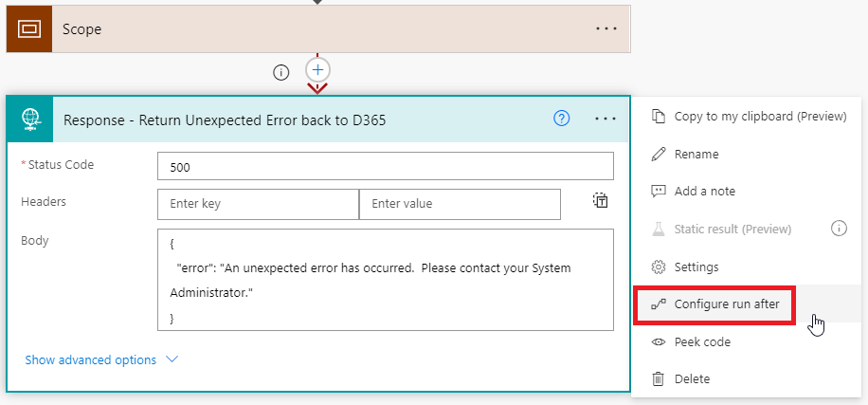Click the Scope action icon
Image resolution: width=868 pixels, height=405 pixels.
[x=28, y=28]
